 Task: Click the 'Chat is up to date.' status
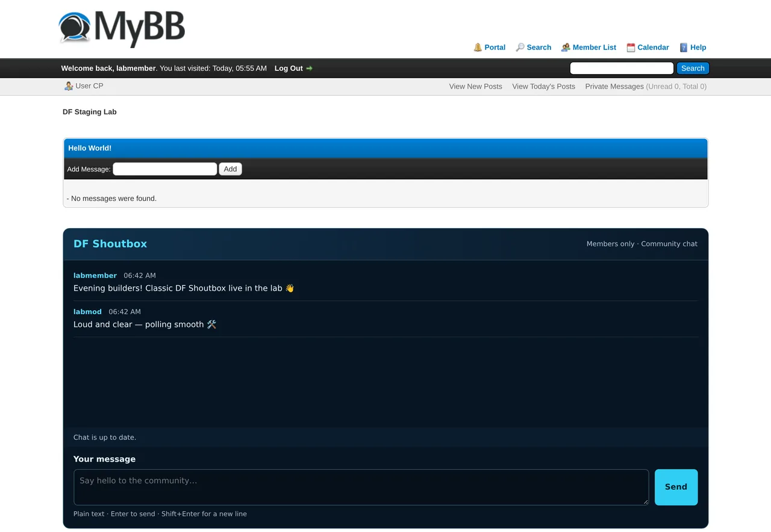pyautogui.click(x=105, y=438)
